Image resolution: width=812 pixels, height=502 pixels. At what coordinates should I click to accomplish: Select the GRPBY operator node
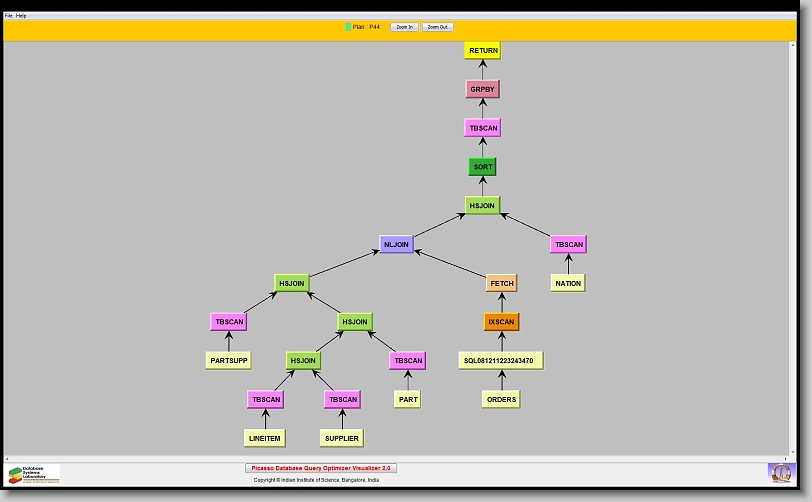482,89
